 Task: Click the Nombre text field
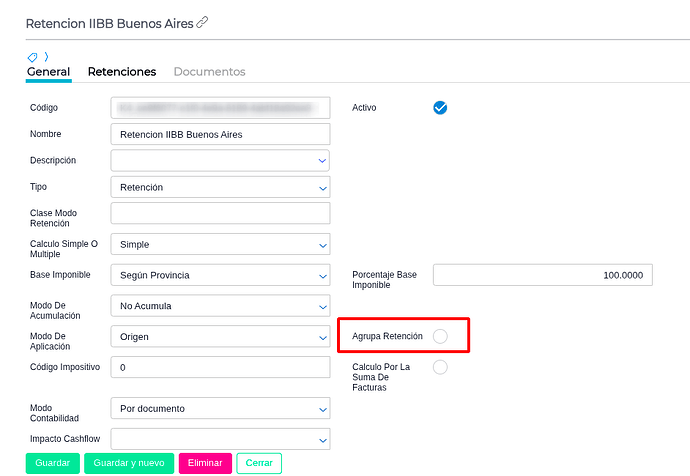[x=220, y=134]
